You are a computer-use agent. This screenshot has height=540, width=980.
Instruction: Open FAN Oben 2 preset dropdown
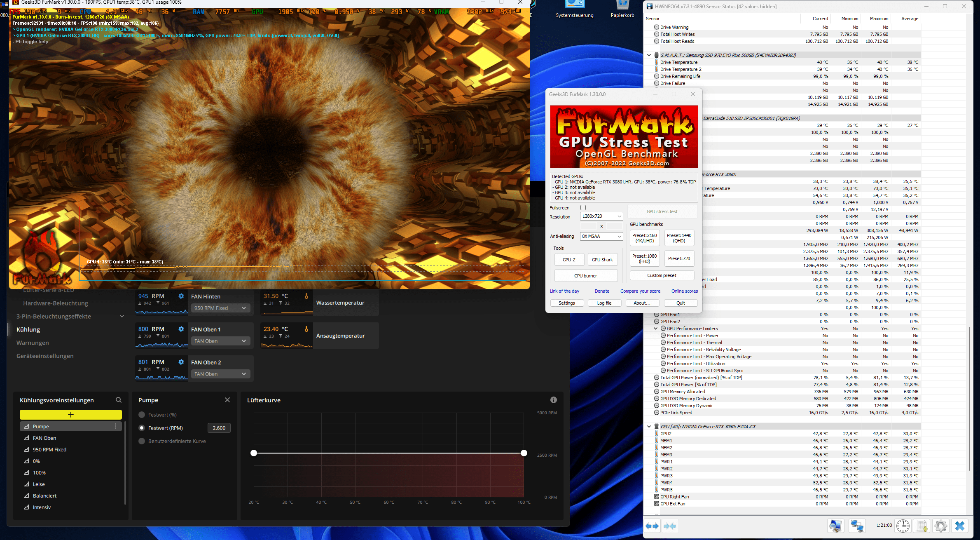coord(220,374)
